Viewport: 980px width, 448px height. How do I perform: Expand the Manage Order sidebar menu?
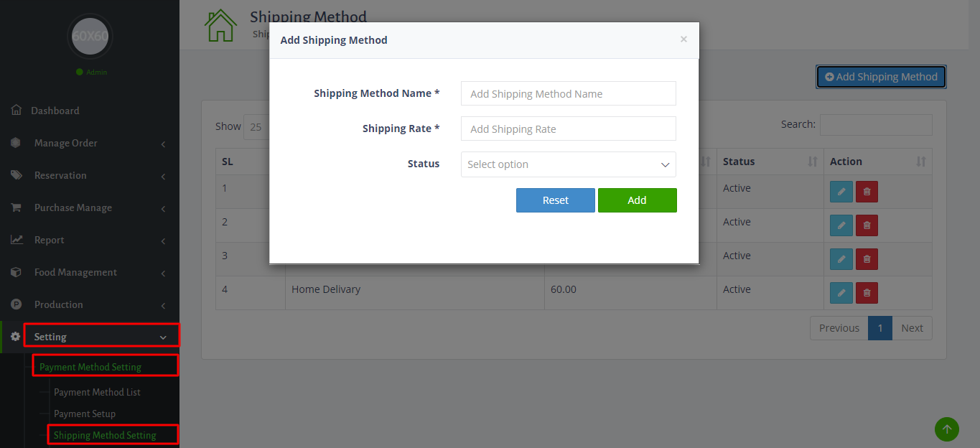click(x=90, y=143)
